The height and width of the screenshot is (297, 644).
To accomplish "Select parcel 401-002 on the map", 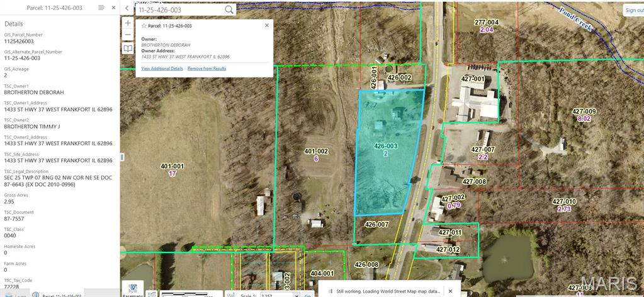I will (316, 155).
